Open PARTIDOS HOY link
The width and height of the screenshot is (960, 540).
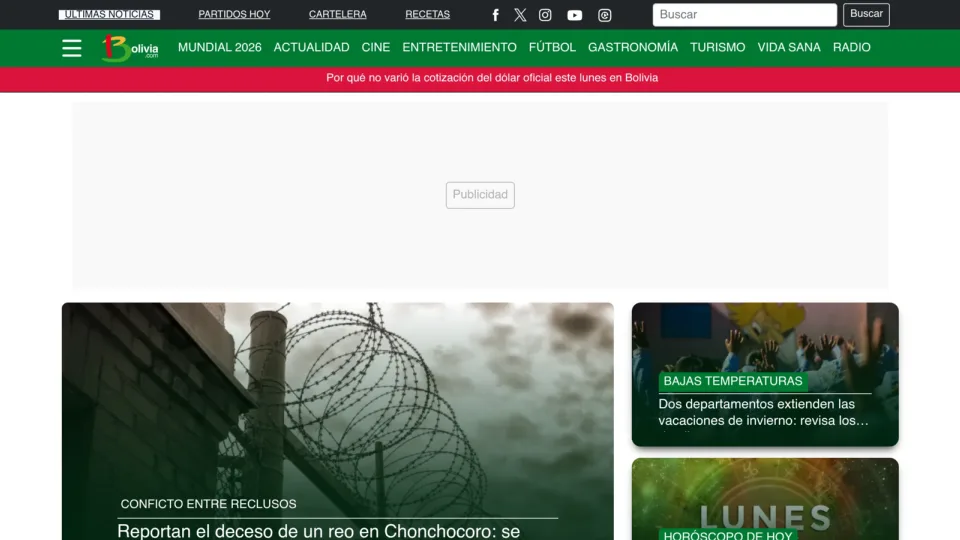[x=234, y=14]
